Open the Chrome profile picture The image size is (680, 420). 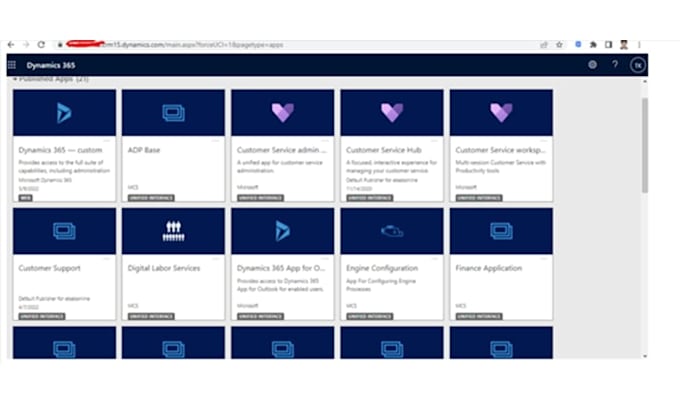tap(624, 44)
